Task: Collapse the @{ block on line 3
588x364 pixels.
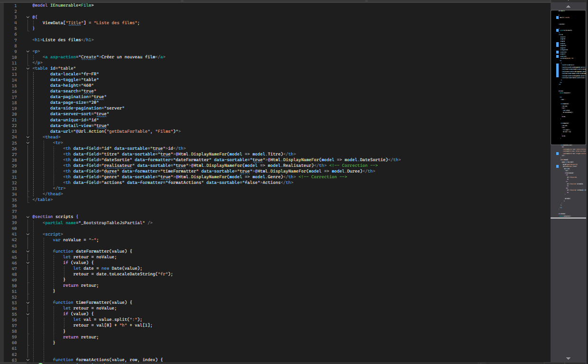Action: (x=27, y=17)
